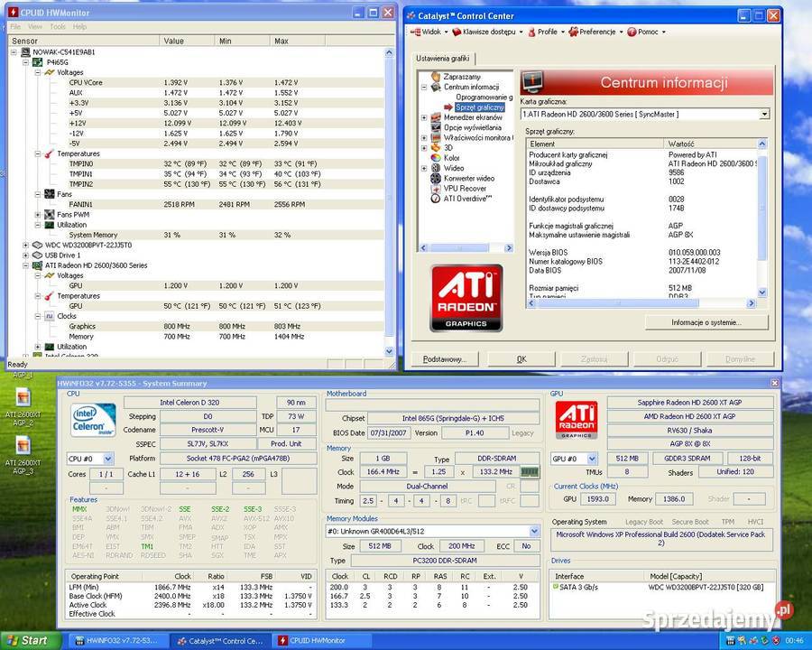This screenshot has height=650, width=812.
Task: Click the VPU Recover icon
Action: coord(436,188)
